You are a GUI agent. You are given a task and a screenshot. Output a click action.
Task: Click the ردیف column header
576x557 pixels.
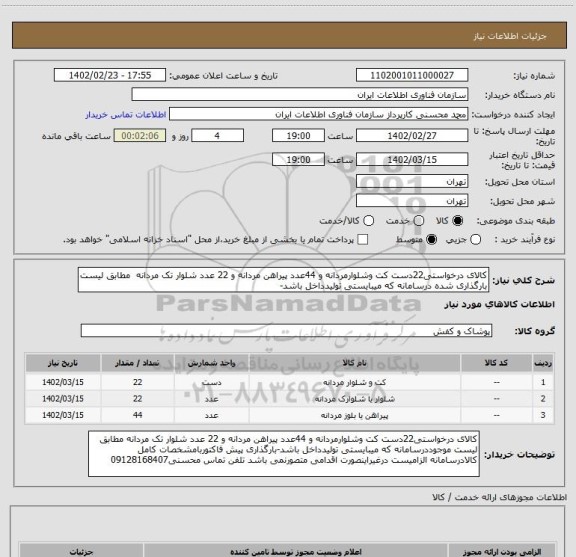[543, 363]
